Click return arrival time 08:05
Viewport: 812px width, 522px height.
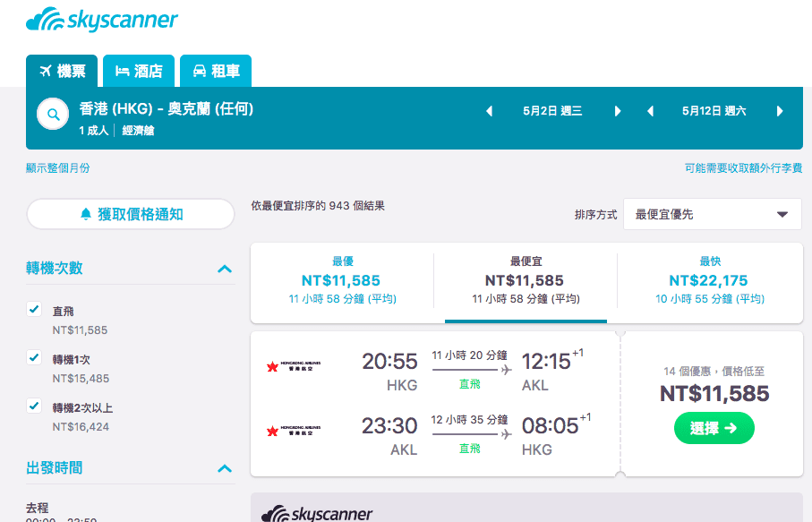click(550, 425)
